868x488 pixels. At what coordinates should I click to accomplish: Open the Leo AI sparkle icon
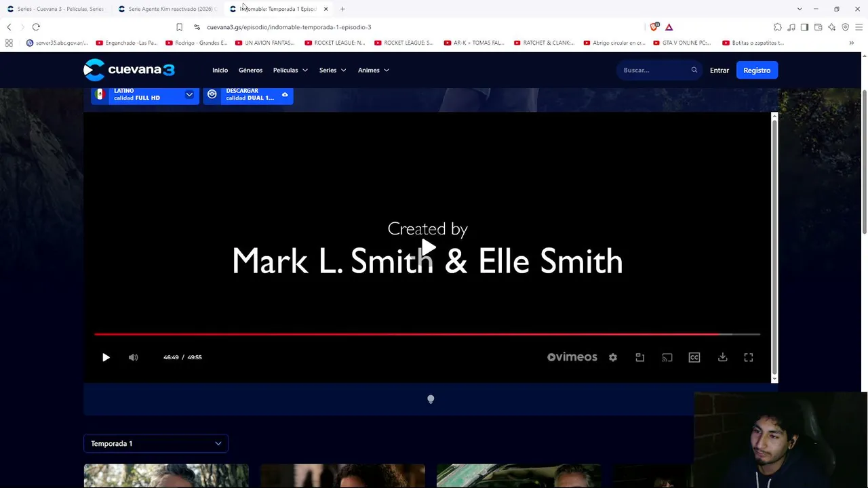tap(832, 27)
